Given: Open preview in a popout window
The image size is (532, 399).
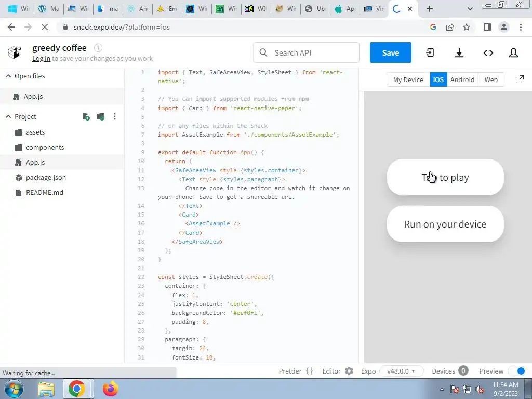Looking at the screenshot, I should coord(520,79).
